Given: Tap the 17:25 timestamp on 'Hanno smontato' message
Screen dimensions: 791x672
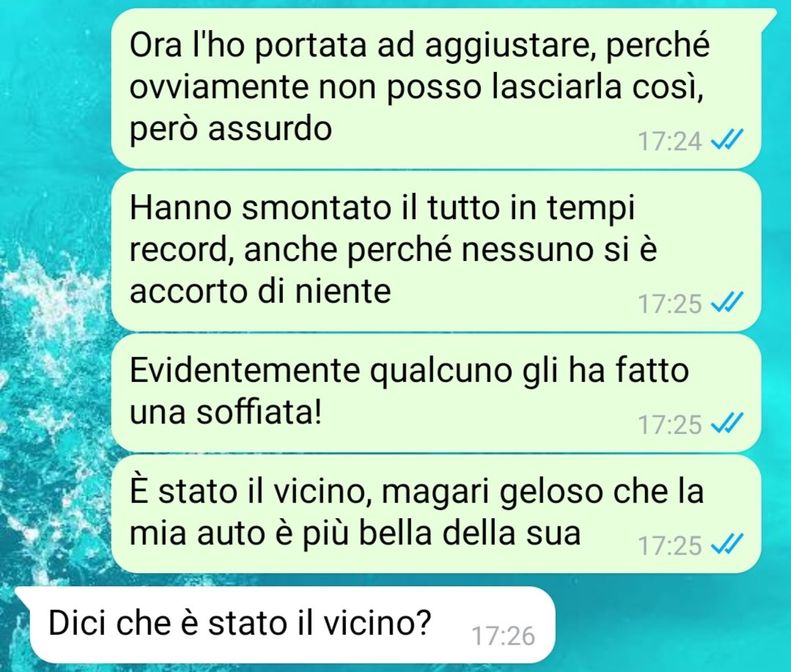Looking at the screenshot, I should tap(670, 303).
